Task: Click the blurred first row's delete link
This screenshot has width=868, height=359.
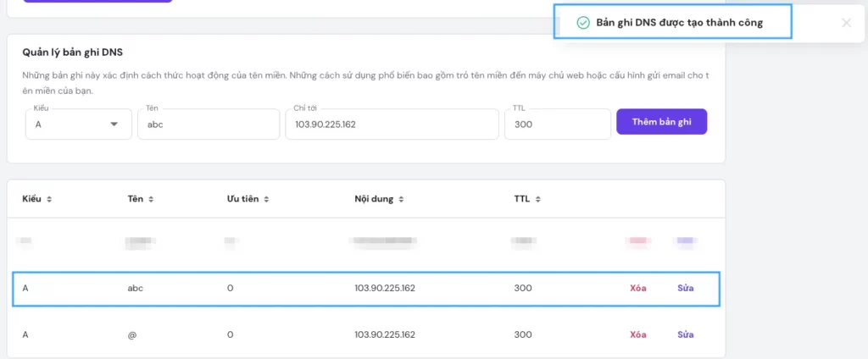Action: click(x=638, y=242)
